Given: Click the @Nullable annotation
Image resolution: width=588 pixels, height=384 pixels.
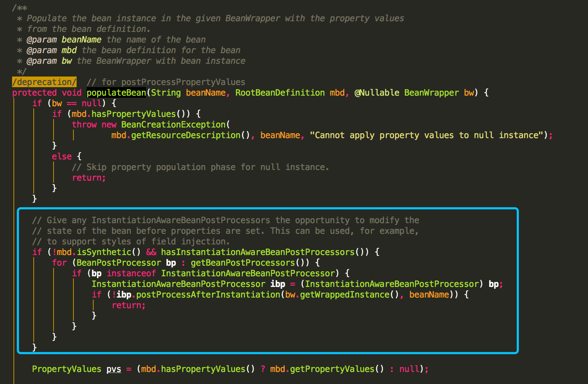Looking at the screenshot, I should coord(377,93).
